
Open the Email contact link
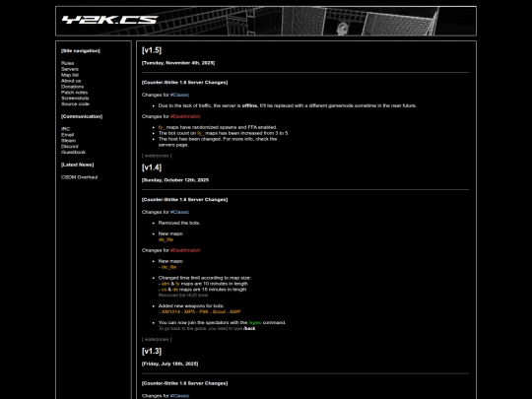pos(67,135)
